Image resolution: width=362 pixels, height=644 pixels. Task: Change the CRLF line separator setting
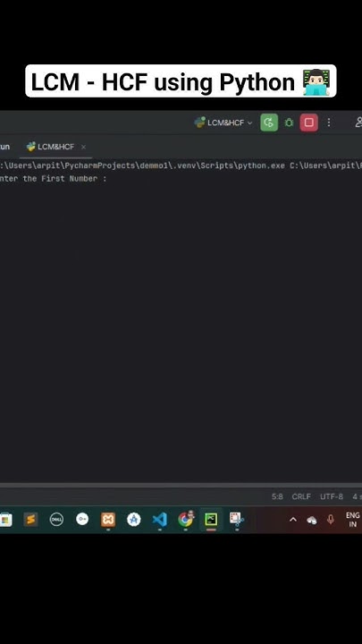coord(301,496)
